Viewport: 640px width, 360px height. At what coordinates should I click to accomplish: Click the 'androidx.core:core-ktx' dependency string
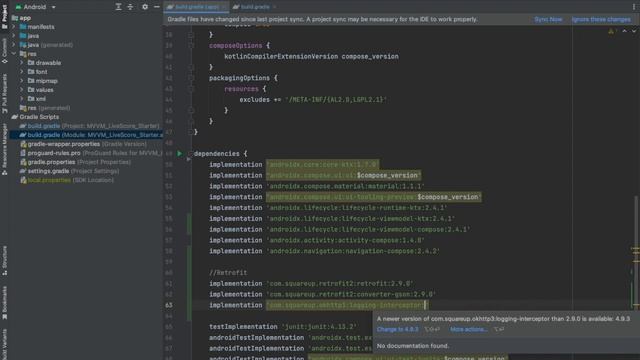pyautogui.click(x=322, y=164)
